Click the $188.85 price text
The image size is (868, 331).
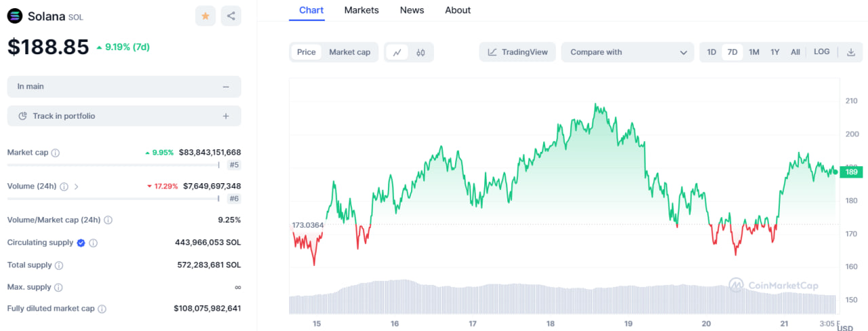[x=48, y=47]
